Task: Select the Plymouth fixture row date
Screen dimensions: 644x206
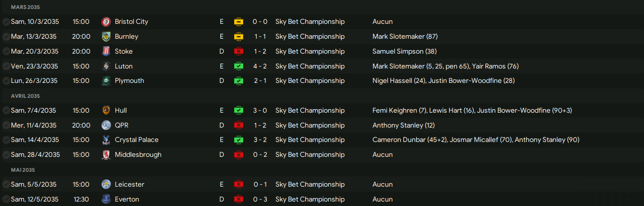Action: pyautogui.click(x=34, y=81)
